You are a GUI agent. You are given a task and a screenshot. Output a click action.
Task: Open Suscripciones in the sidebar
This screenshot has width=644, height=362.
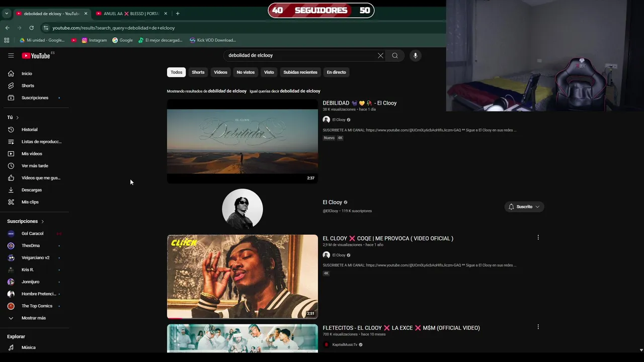(x=34, y=98)
